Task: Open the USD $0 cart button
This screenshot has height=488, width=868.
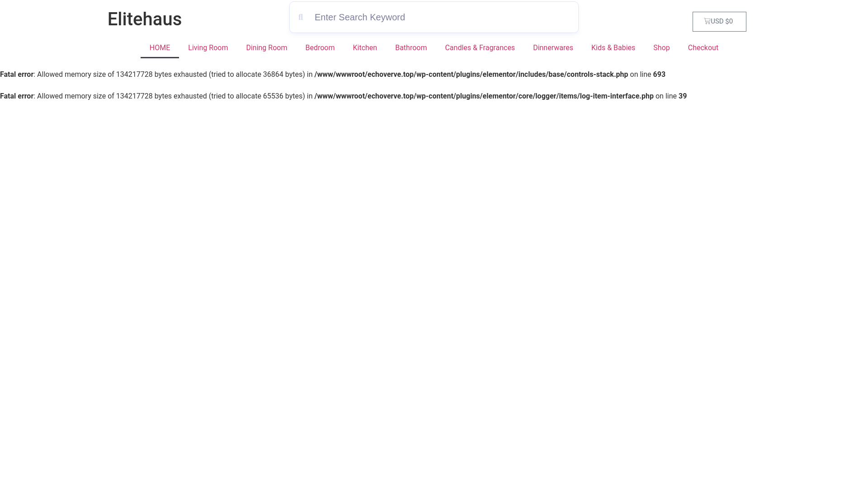Action: pyautogui.click(x=719, y=22)
